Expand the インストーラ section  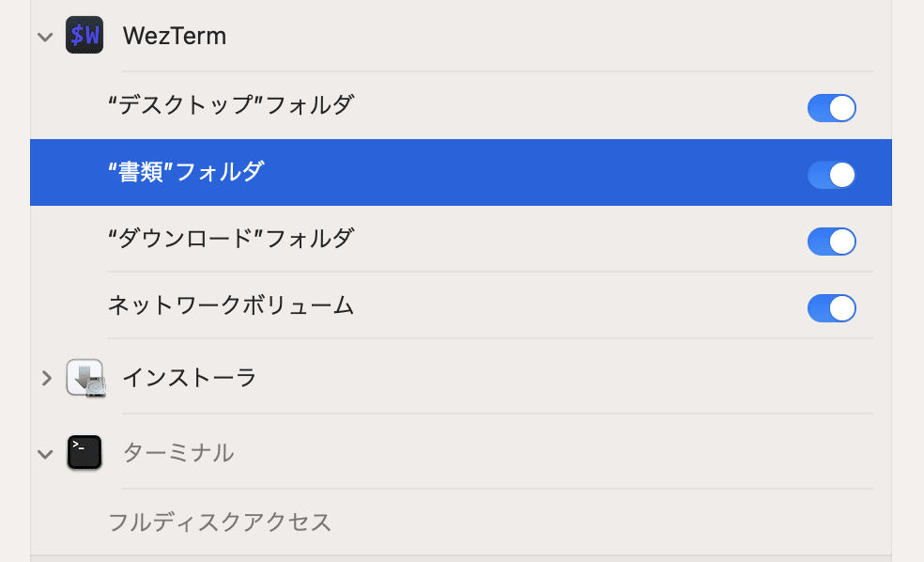coord(44,379)
